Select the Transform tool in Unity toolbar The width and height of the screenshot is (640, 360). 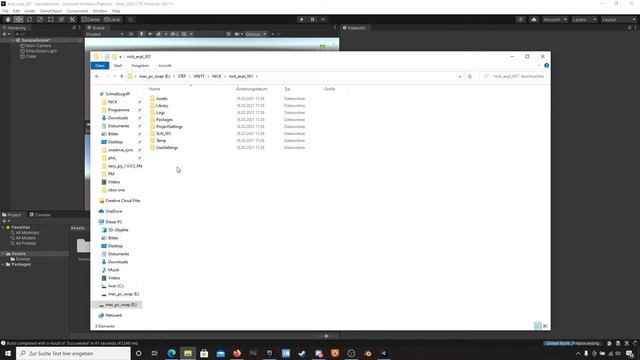click(x=61, y=20)
